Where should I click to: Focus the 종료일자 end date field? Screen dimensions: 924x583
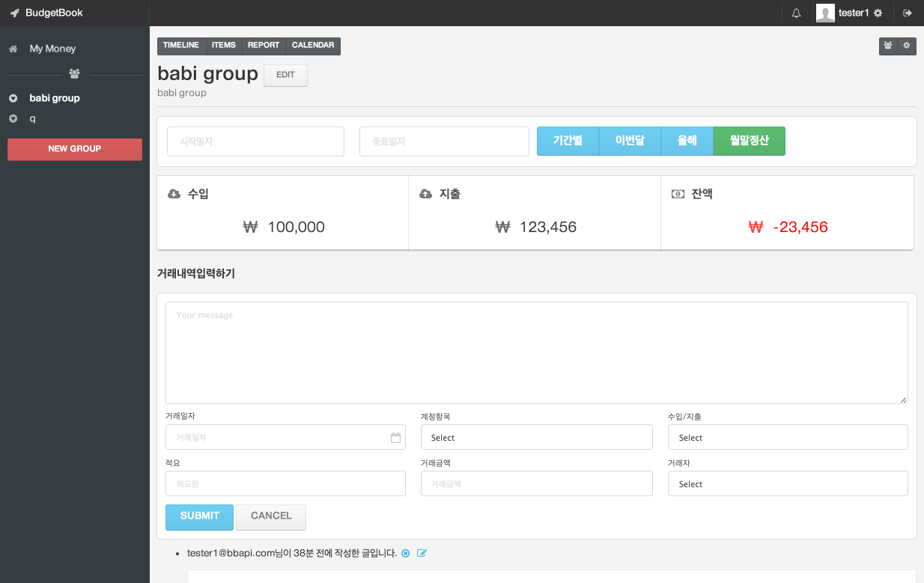pyautogui.click(x=444, y=141)
